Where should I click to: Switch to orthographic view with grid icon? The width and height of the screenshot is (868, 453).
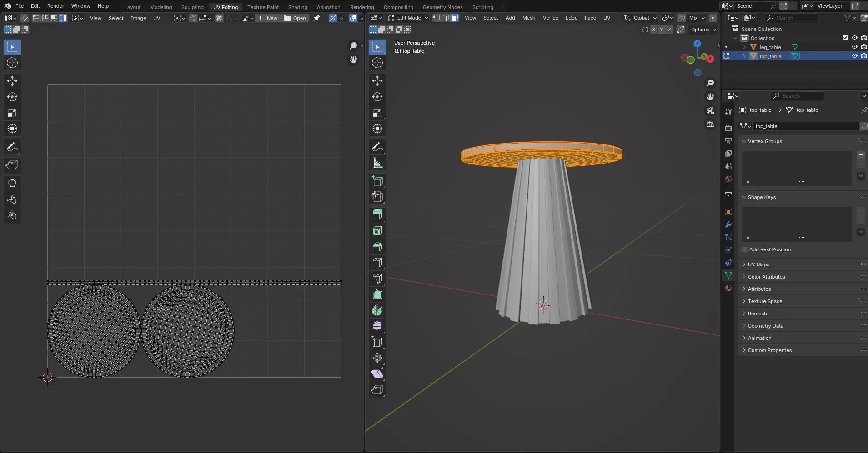pyautogui.click(x=710, y=124)
